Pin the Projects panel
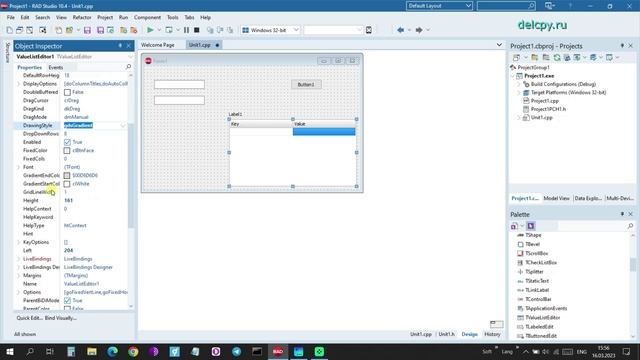This screenshot has height=360, width=640. click(622, 46)
